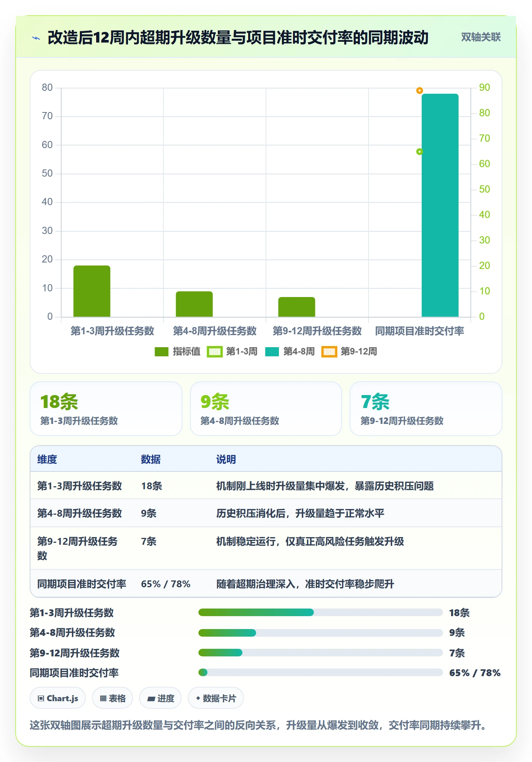Image resolution: width=532 pixels, height=762 pixels.
Task: Click the lightning icon beside the title
Action: click(x=36, y=38)
